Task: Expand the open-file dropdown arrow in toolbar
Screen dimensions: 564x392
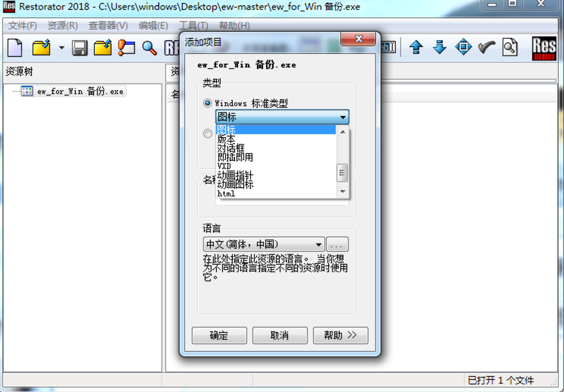Action: click(x=61, y=48)
